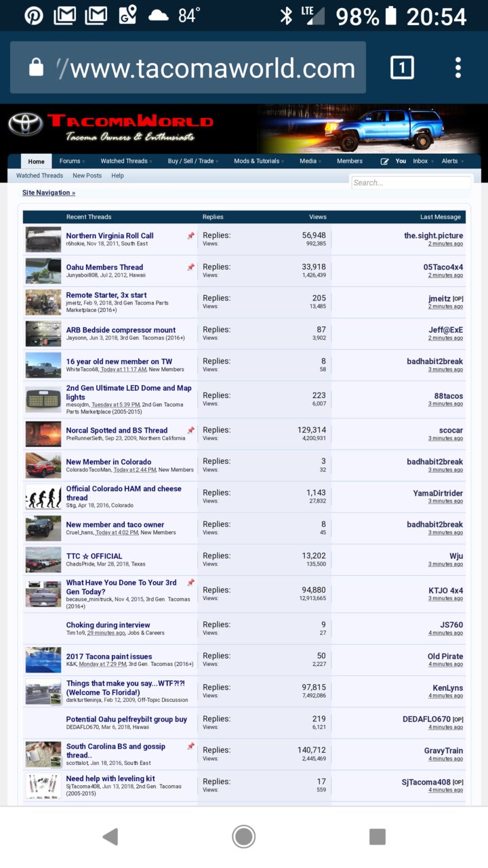
Task: View user KTJO 4x4's profile
Action: point(445,591)
